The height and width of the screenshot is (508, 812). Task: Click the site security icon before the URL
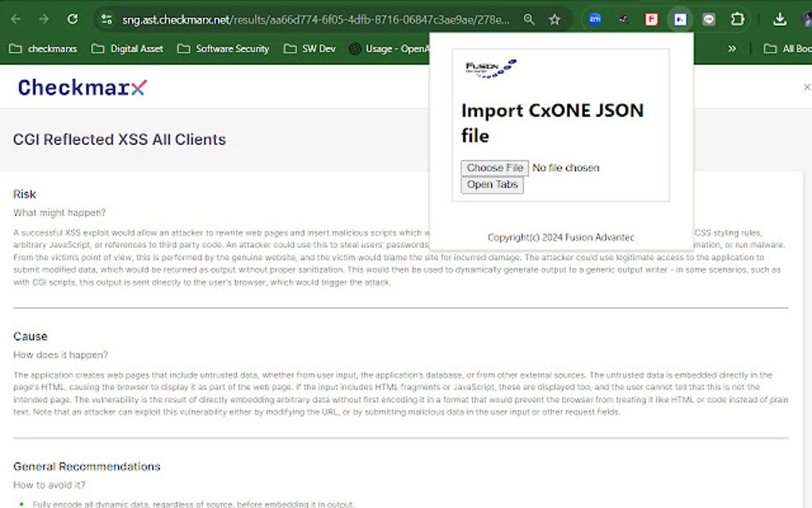107,18
